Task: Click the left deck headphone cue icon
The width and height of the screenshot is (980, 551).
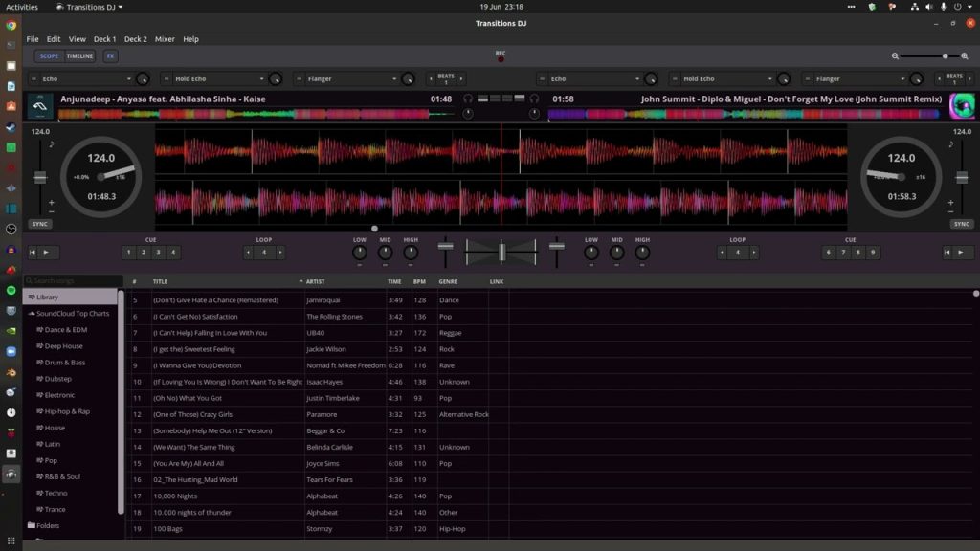Action: point(468,99)
